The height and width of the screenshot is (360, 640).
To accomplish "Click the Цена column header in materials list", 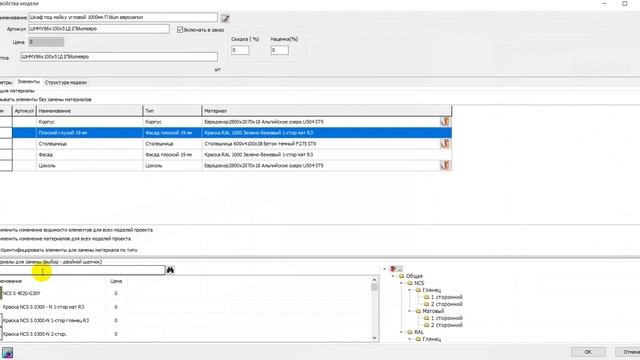I will point(116,281).
